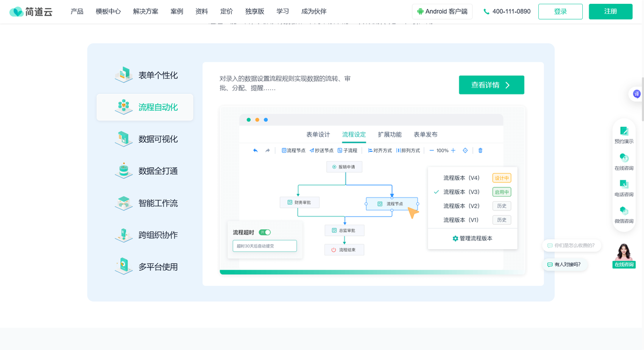Switch to 扩展功能 tab in preview
The height and width of the screenshot is (350, 644).
coord(390,134)
